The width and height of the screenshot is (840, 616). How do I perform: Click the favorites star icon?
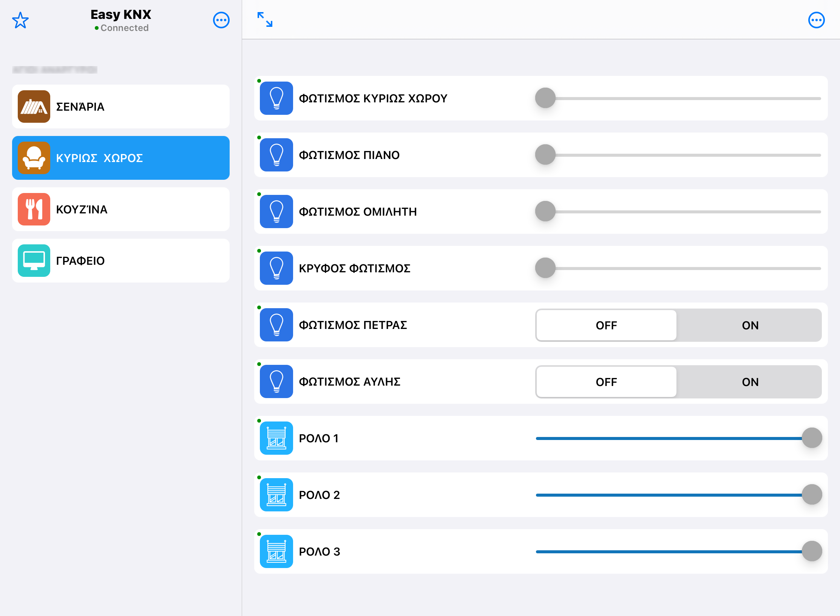tap(20, 20)
